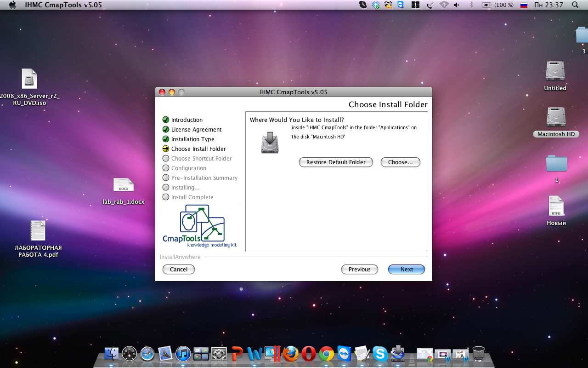Image resolution: width=588 pixels, height=368 pixels.
Task: Click the minimized Chrome window in dock
Action: click(x=424, y=354)
